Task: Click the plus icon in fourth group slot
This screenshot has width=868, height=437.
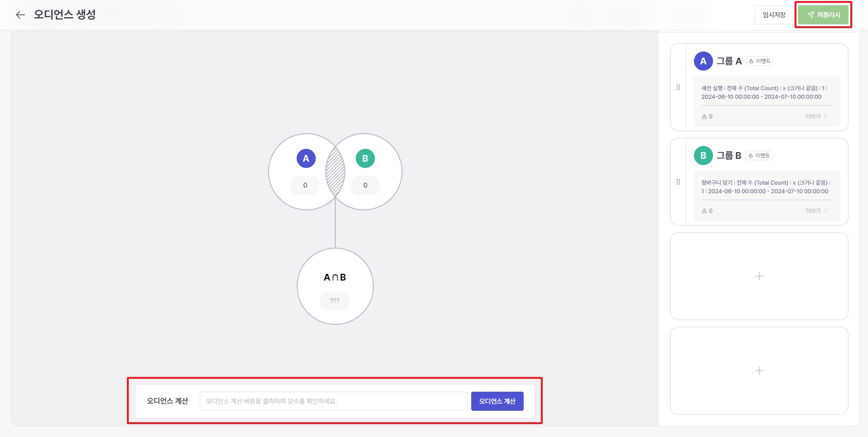Action: [x=759, y=371]
